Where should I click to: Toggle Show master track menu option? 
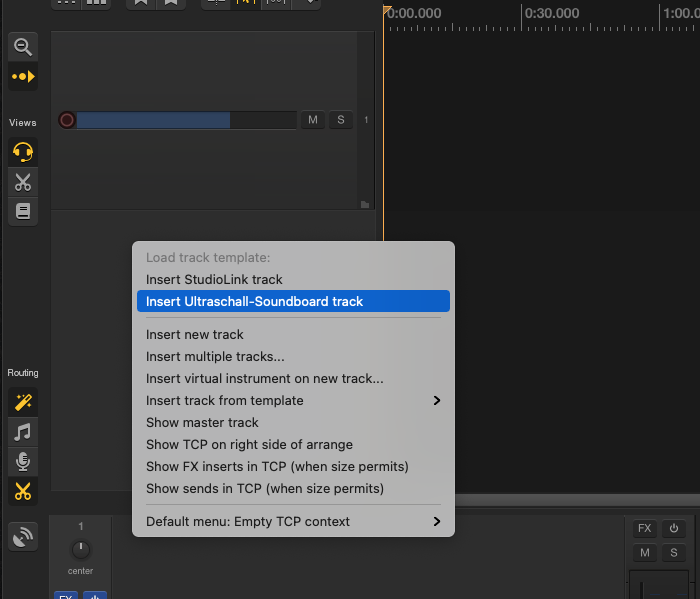point(293,423)
